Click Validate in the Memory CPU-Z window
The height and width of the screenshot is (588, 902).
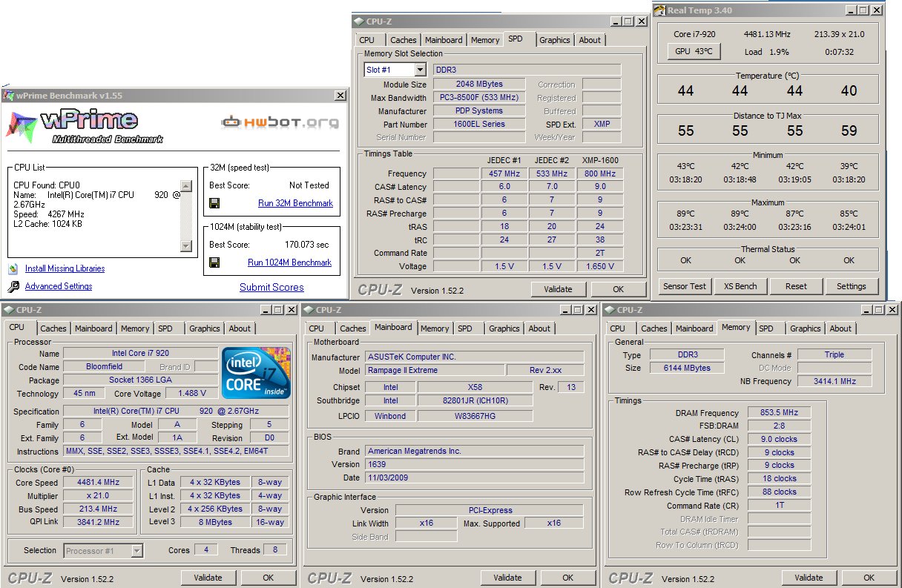(x=809, y=578)
